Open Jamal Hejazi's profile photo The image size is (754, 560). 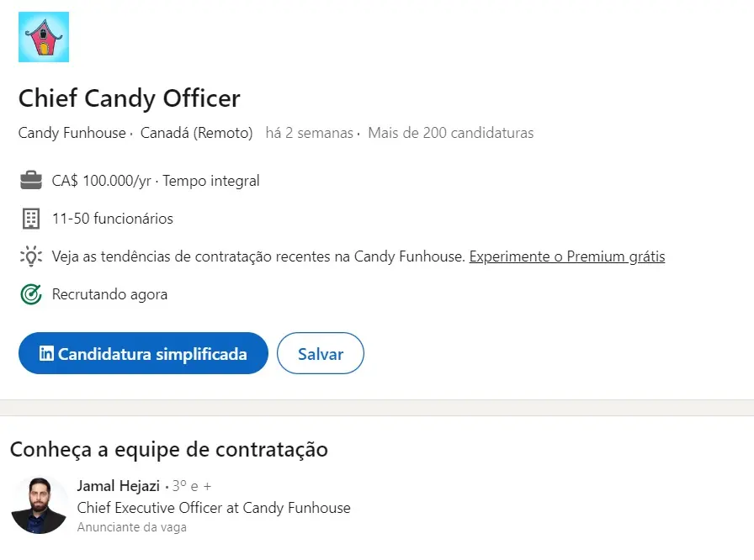(x=40, y=505)
